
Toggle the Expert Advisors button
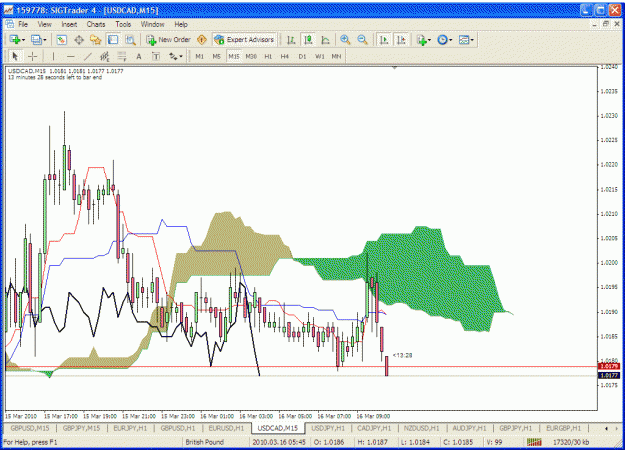(244, 40)
